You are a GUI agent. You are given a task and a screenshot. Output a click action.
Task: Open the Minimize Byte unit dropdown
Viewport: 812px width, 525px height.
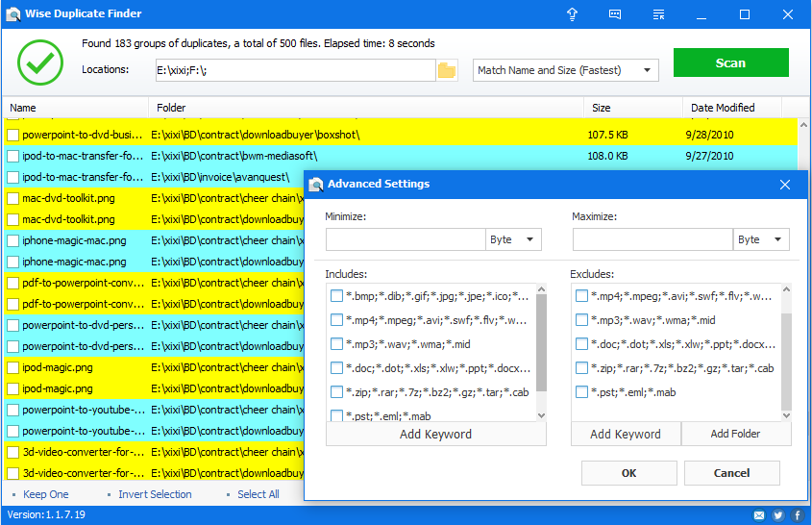[513, 239]
